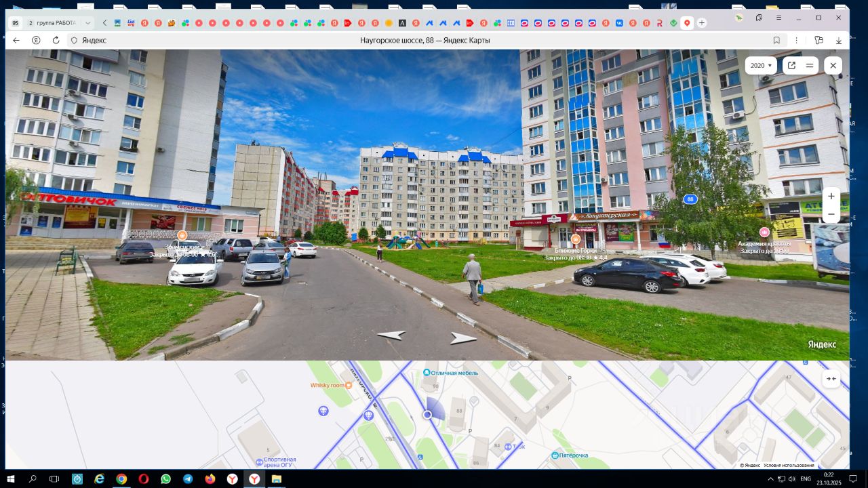Open WhatsApp from the taskbar

166,479
